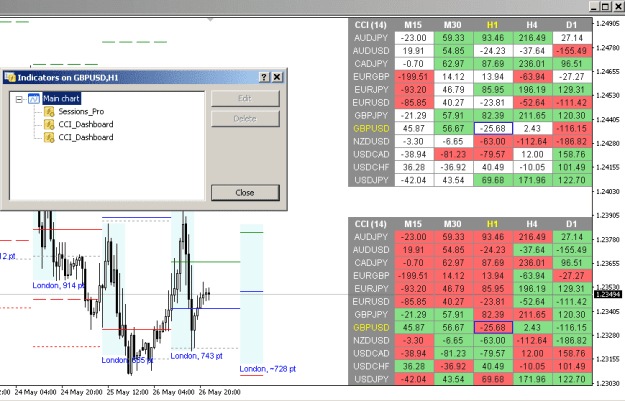The height and width of the screenshot is (401, 625).
Task: Click the 1.24905 price axis label
Action: pyautogui.click(x=608, y=24)
